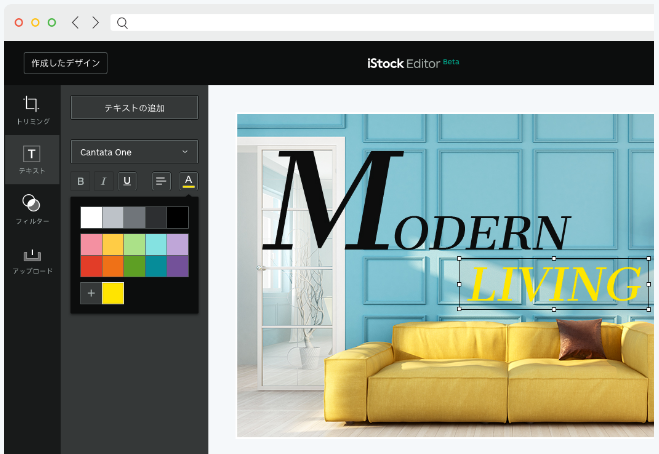Click テキストの追加 button to add text
The image size is (659, 454).
[134, 108]
